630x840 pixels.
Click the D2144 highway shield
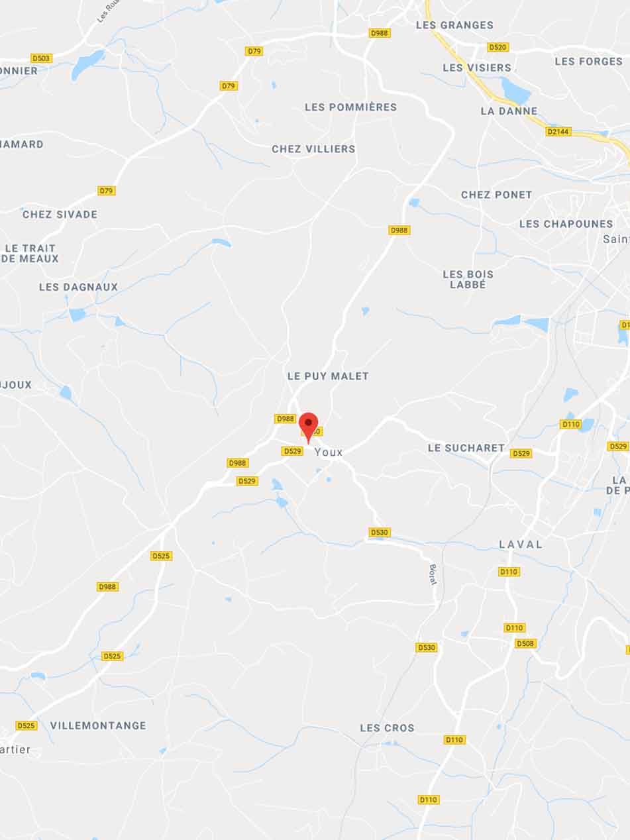(x=558, y=132)
